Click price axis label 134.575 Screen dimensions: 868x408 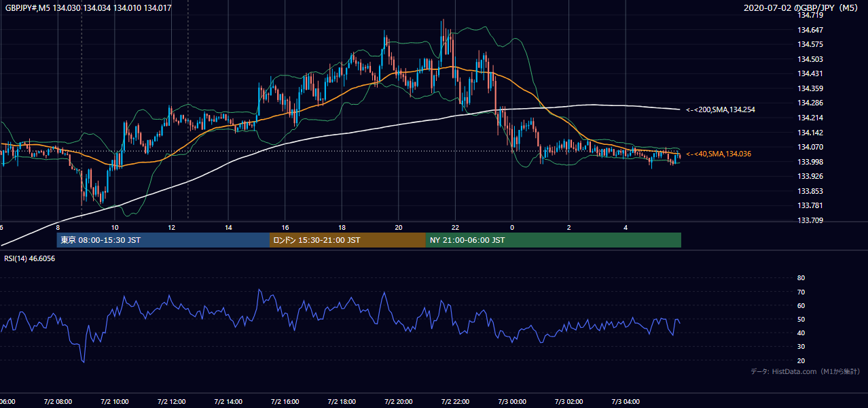(810, 44)
